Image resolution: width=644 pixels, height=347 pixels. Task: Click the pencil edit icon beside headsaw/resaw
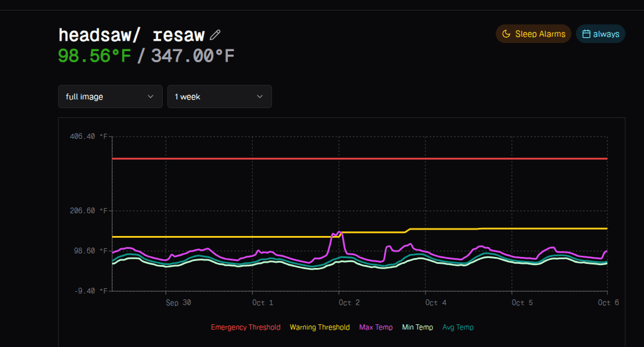[x=215, y=35]
